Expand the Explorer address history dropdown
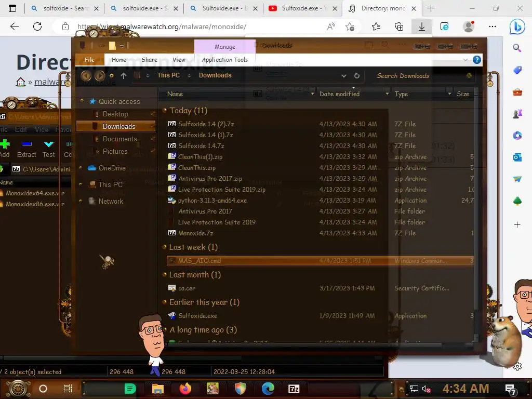The height and width of the screenshot is (399, 532). coord(344,76)
